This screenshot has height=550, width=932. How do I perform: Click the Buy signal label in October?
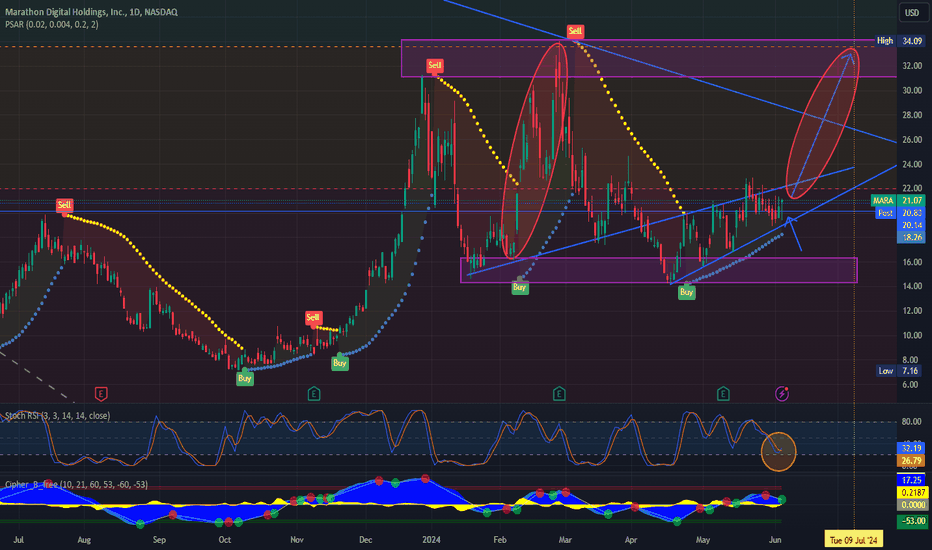(x=245, y=378)
